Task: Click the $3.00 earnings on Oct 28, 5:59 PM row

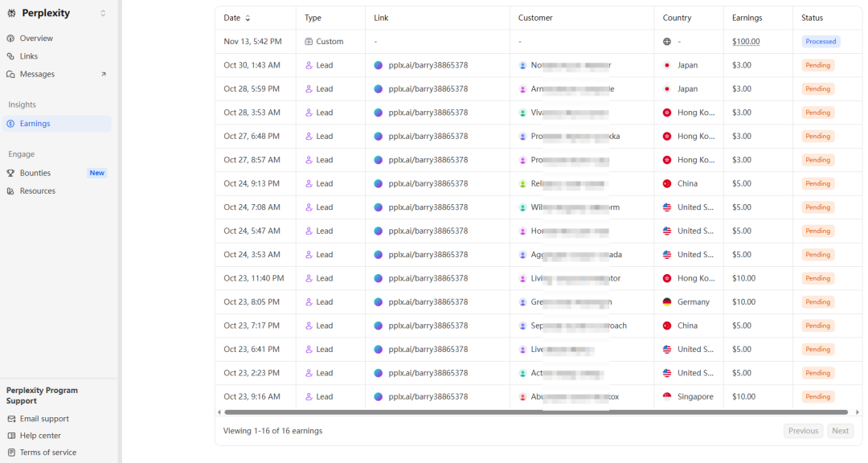Action: (x=741, y=88)
